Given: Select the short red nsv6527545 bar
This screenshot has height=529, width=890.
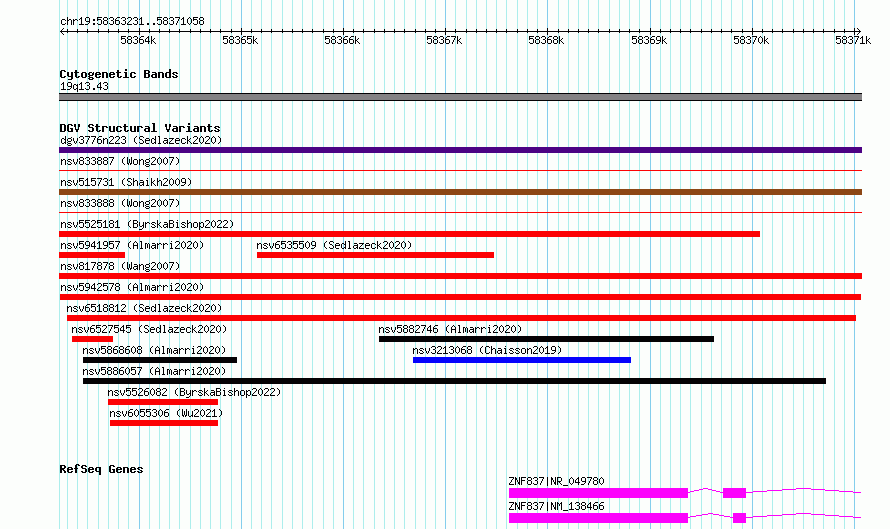Looking at the screenshot, I should [x=92, y=339].
